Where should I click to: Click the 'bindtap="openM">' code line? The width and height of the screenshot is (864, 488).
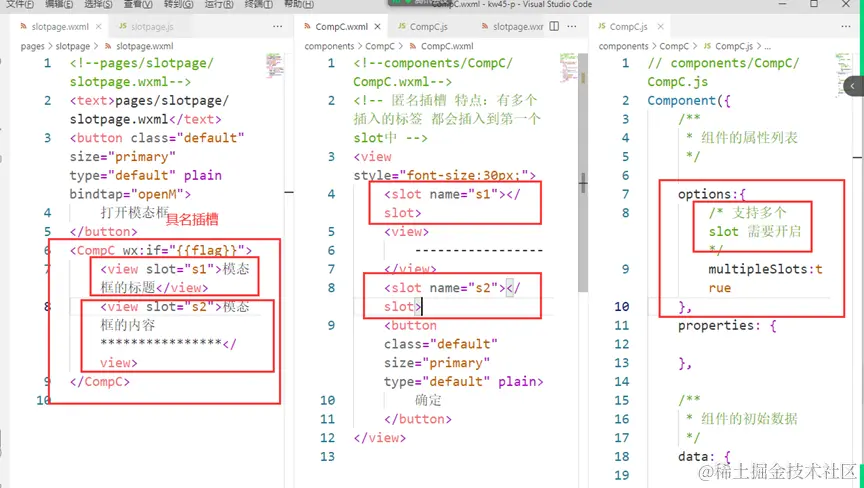(130, 194)
